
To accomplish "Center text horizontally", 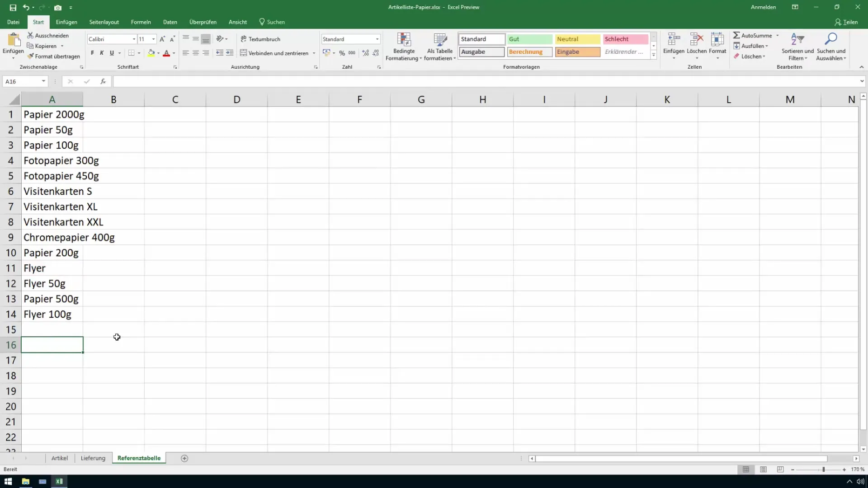I will (x=196, y=53).
